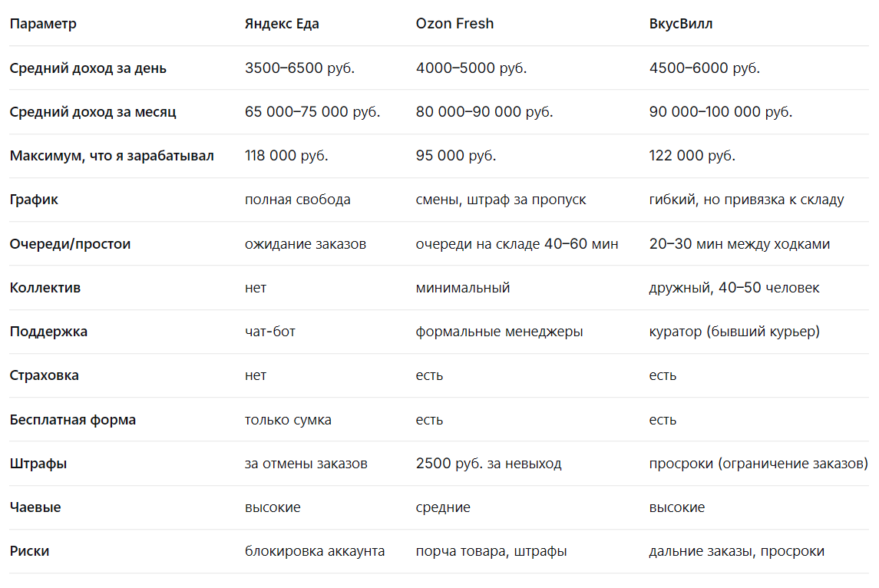The height and width of the screenshot is (588, 879).
Task: Click the 80 000–90 000 руб. cell
Action: [484, 111]
